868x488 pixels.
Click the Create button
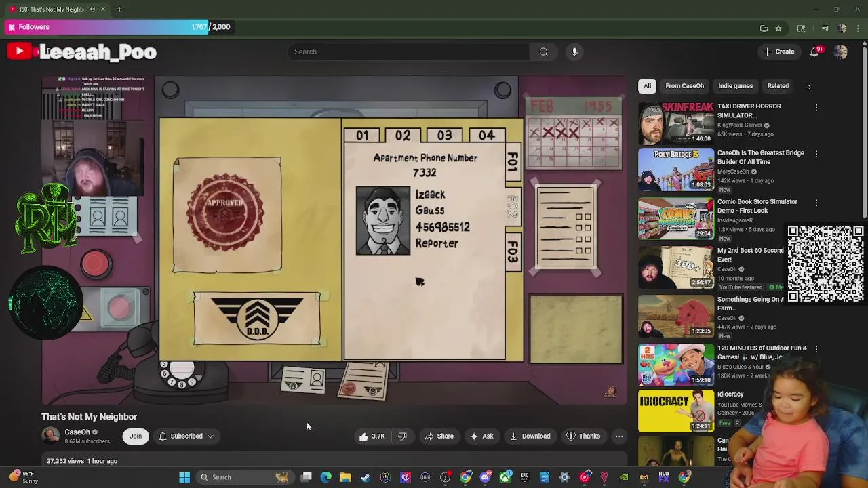click(x=778, y=52)
